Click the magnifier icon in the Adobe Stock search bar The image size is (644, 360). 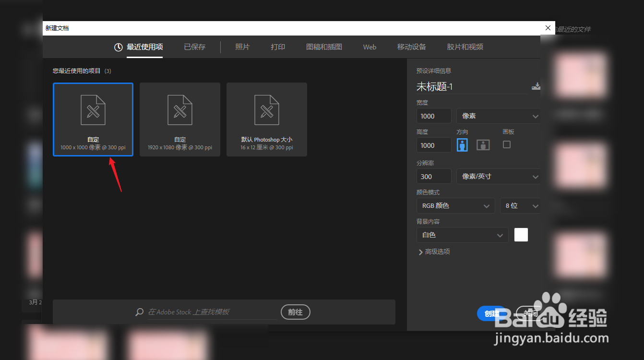(139, 312)
